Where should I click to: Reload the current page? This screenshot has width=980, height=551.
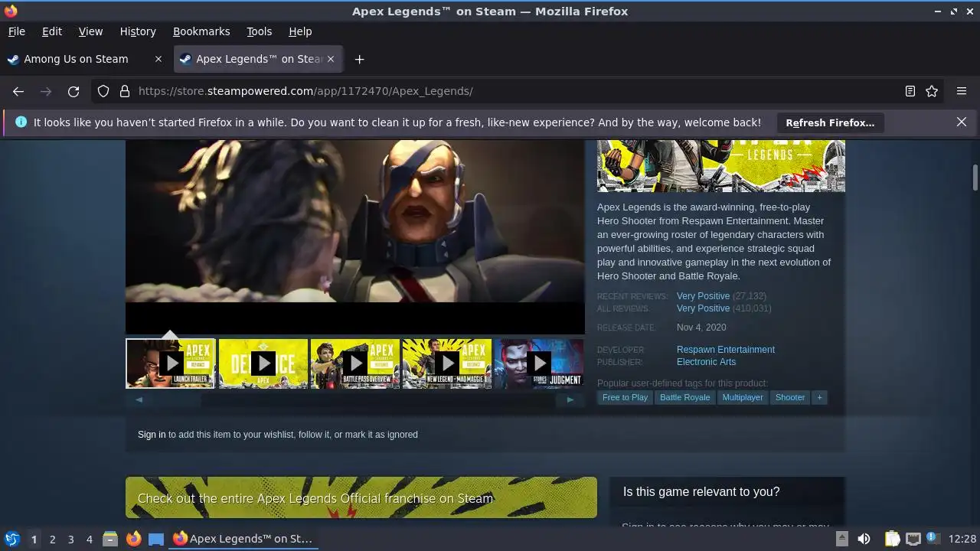73,91
